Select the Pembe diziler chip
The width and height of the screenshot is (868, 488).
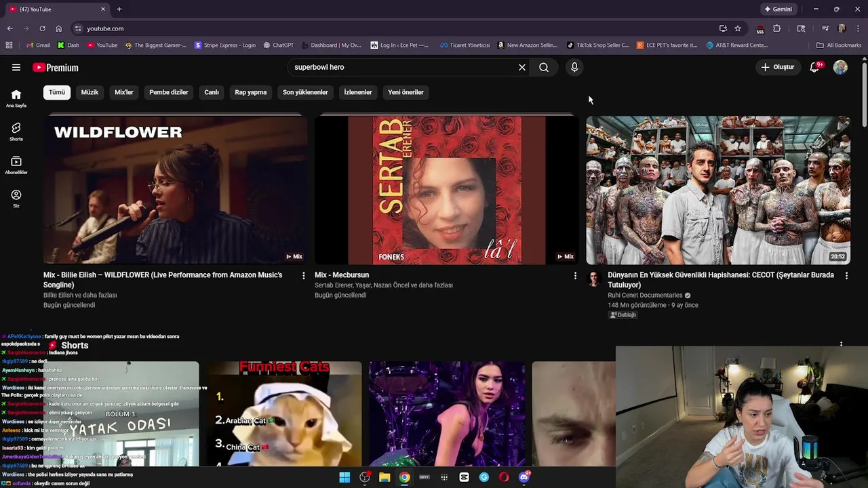point(169,92)
